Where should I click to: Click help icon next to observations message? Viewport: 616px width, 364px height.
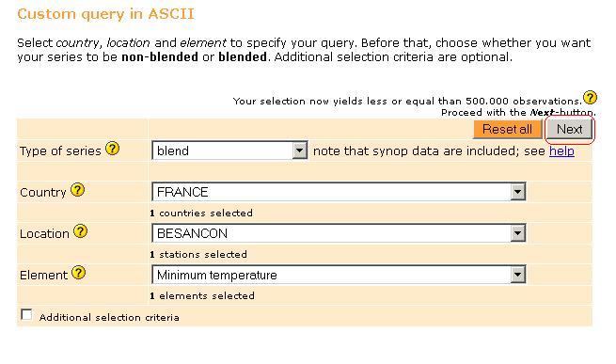590,97
